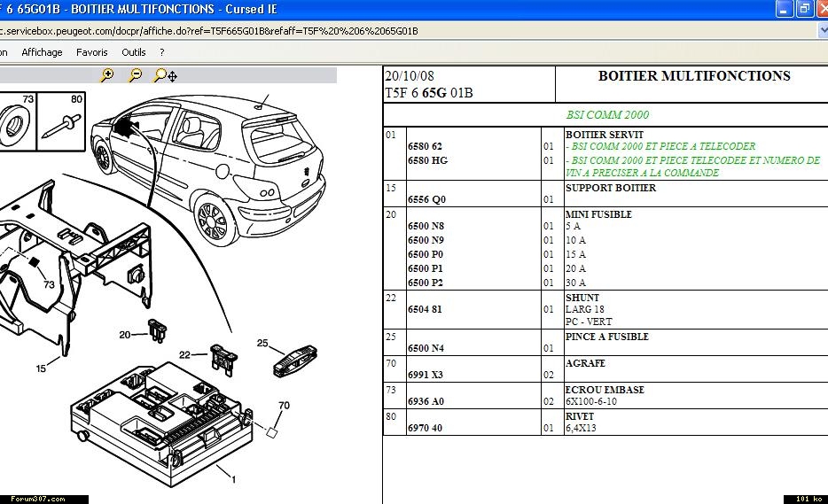The width and height of the screenshot is (828, 504).
Task: Select part number 6500 N8
Action: [x=426, y=226]
